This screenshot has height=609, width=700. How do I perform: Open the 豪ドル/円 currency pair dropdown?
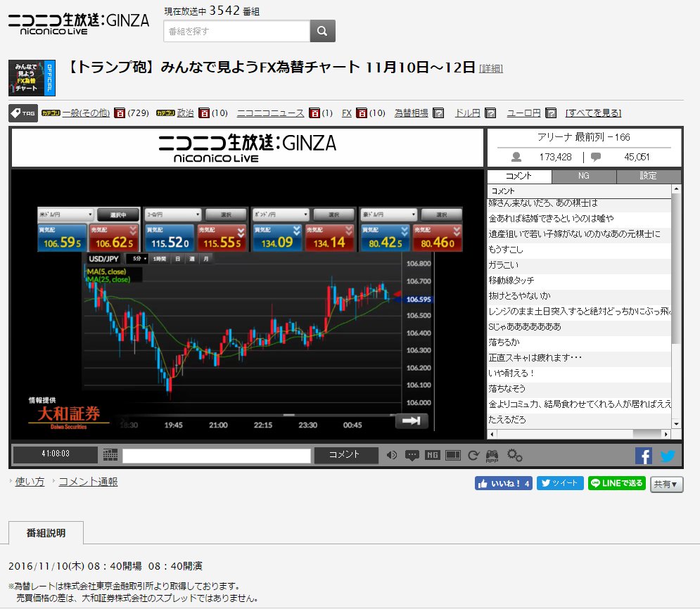[x=389, y=214]
